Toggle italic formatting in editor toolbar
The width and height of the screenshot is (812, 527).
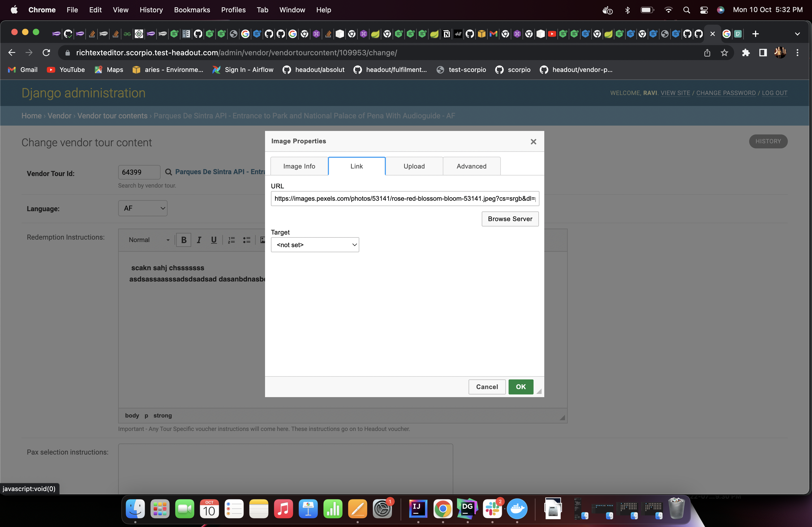(x=199, y=240)
